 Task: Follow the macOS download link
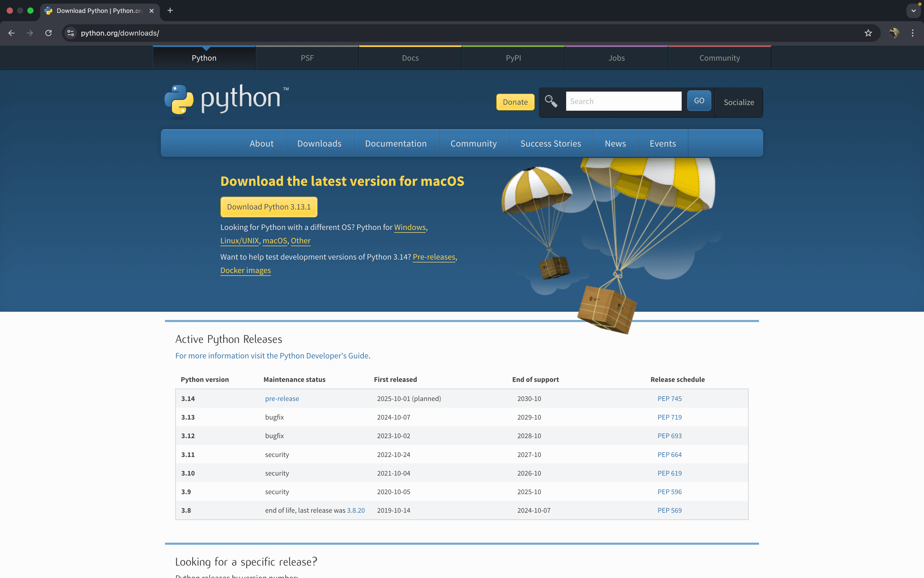(275, 240)
